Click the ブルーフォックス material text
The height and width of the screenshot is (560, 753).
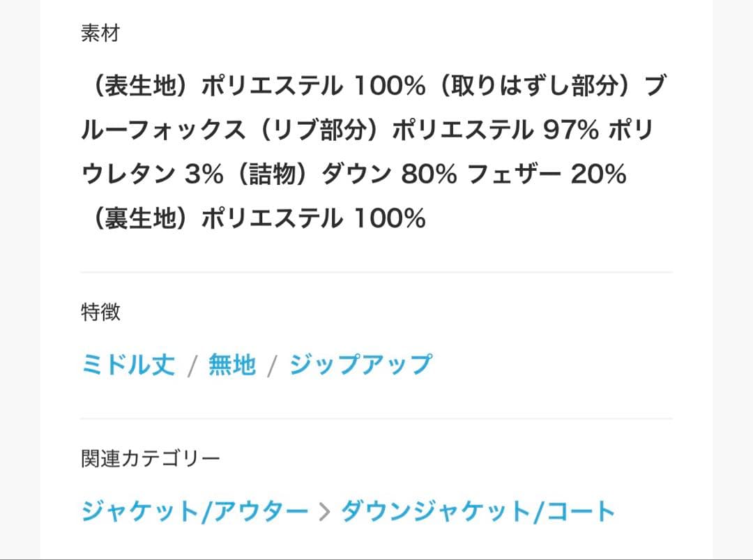(x=163, y=130)
